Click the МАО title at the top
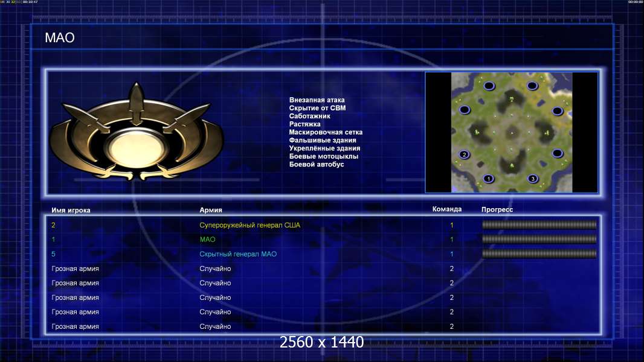This screenshot has width=644, height=362. pos(60,38)
